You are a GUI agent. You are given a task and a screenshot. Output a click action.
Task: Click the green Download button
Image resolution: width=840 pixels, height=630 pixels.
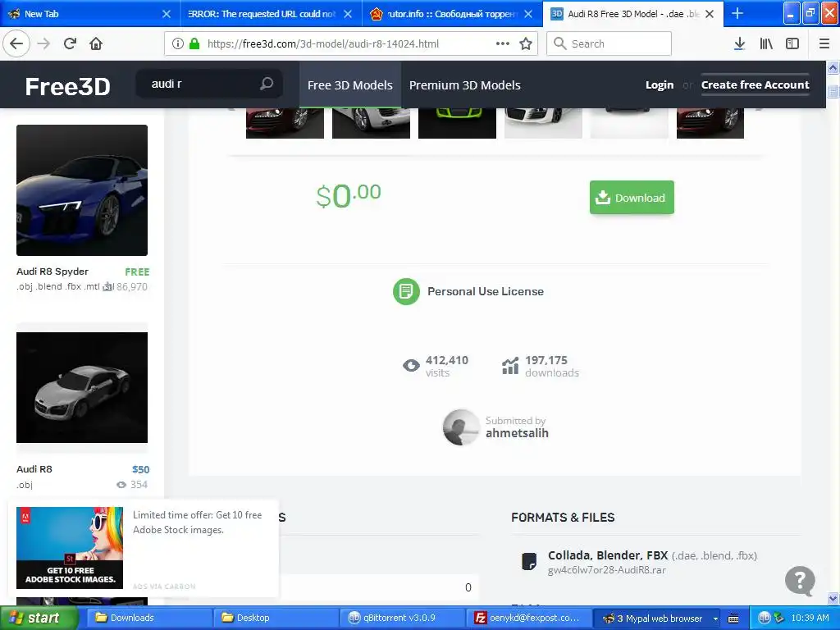632,198
